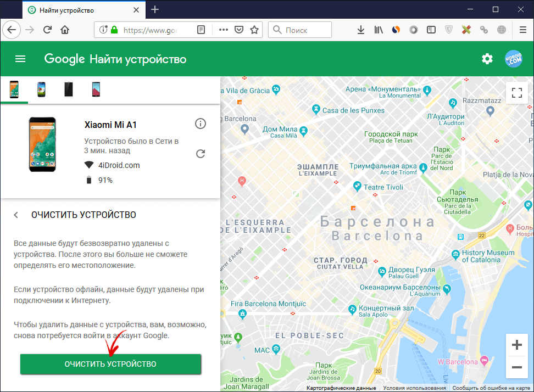Image resolution: width=534 pixels, height=392 pixels.
Task: Open Условия использования link on map
Action: point(415,388)
